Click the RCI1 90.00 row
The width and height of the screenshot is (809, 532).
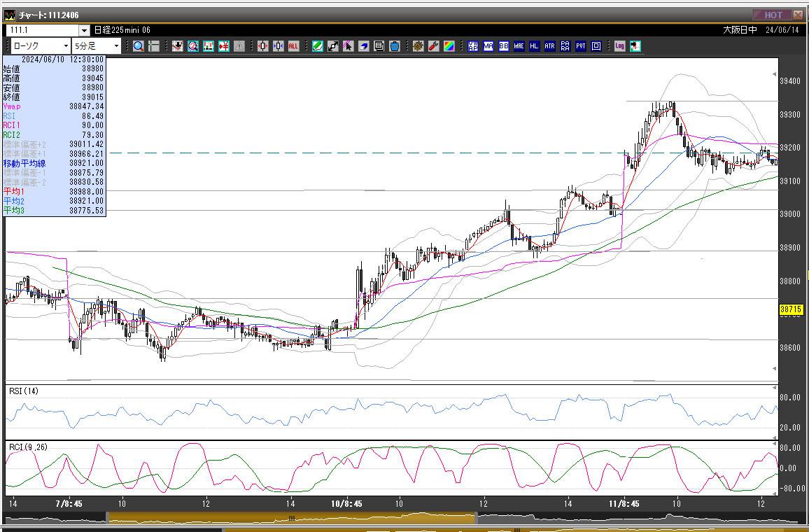tap(54, 125)
